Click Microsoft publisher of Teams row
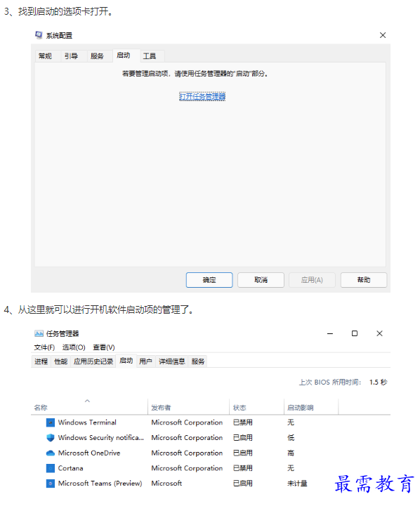This screenshot has height=506, width=420. click(x=166, y=484)
